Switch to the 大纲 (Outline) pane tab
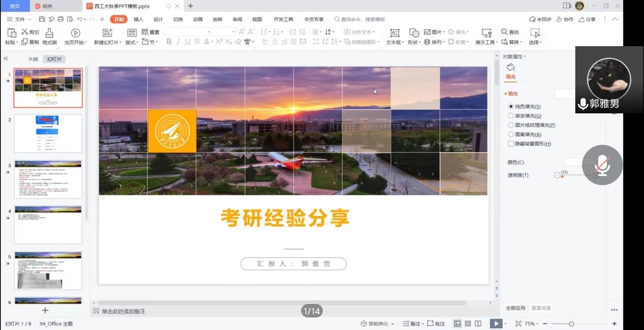This screenshot has width=644, height=330. pyautogui.click(x=33, y=59)
